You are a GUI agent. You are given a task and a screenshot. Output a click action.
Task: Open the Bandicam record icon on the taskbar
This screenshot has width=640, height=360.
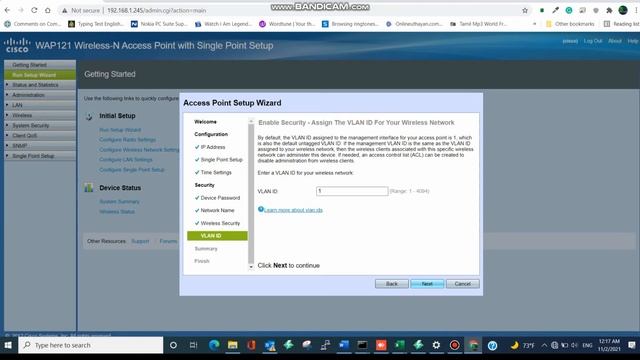click(454, 345)
